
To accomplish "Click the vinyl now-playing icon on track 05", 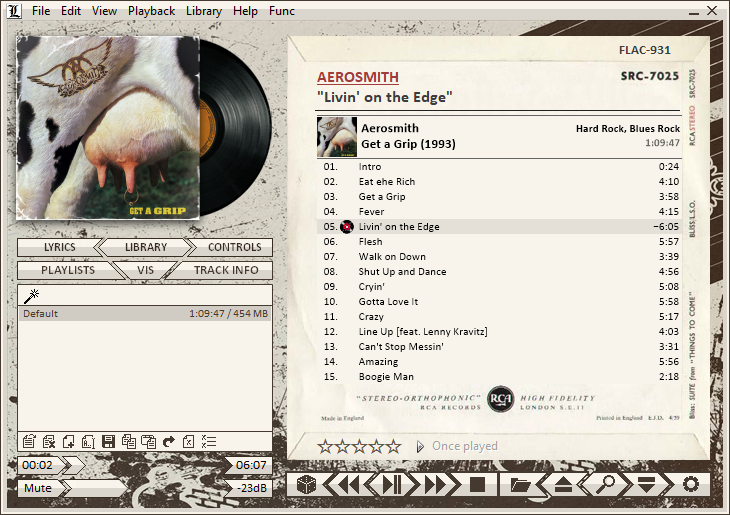I will [x=346, y=227].
